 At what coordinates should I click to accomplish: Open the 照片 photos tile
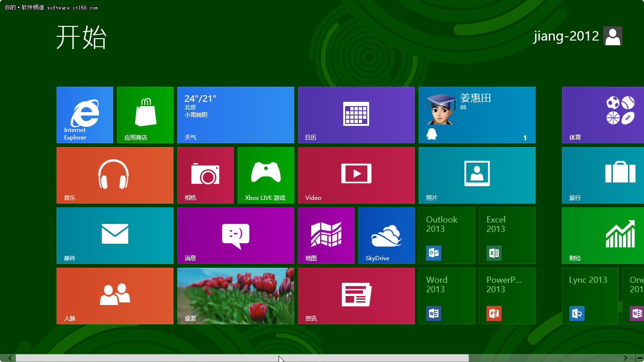477,175
